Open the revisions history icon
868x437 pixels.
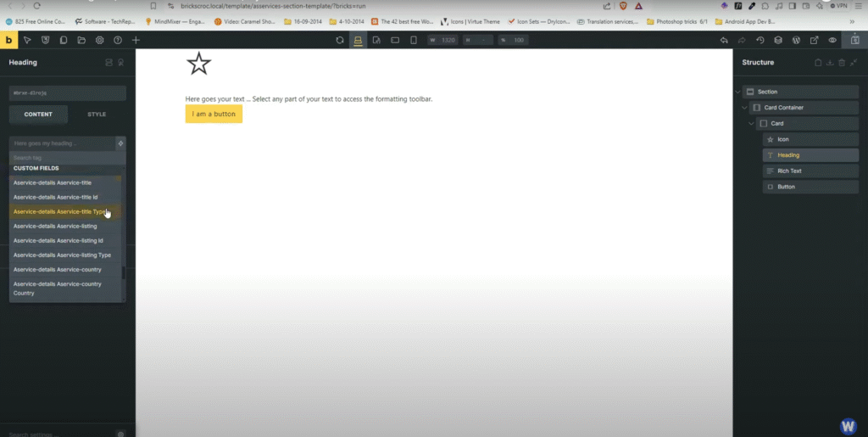coord(759,40)
